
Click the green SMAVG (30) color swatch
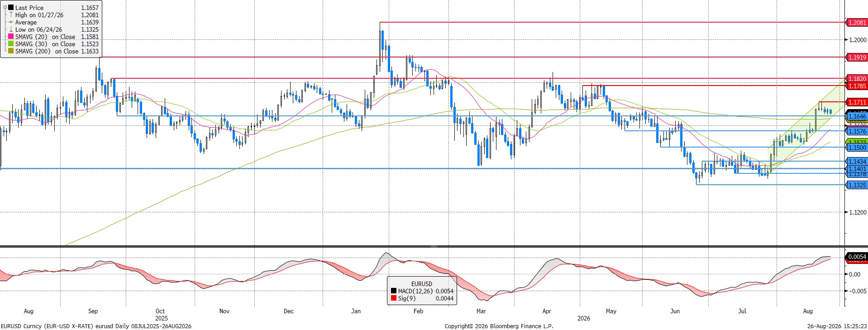tap(11, 44)
